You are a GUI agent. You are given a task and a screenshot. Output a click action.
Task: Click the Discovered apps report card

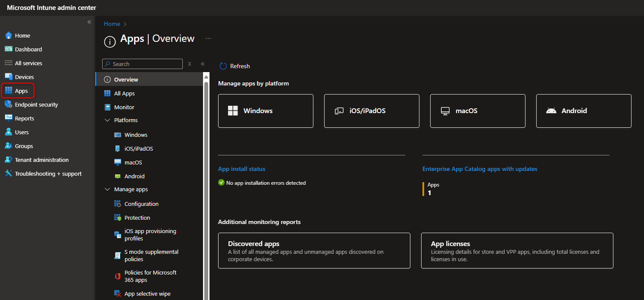(x=314, y=250)
